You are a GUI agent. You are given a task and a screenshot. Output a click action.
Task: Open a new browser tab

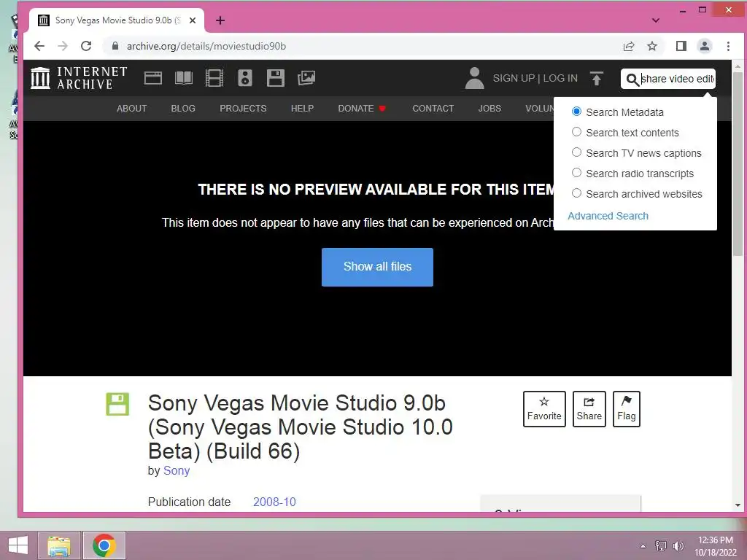220,20
